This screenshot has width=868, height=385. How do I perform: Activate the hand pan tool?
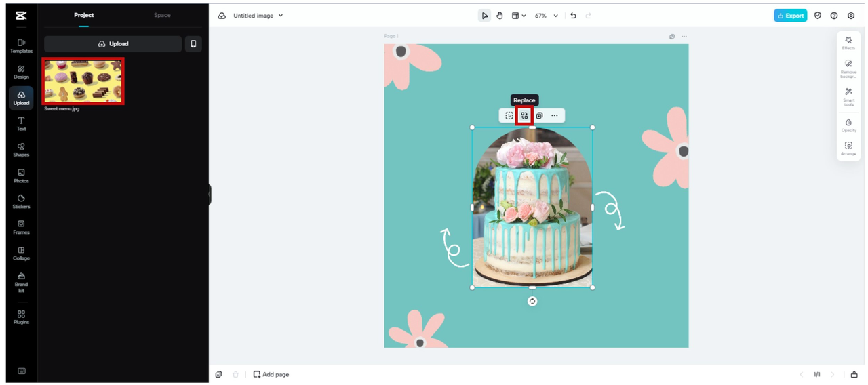click(x=500, y=16)
